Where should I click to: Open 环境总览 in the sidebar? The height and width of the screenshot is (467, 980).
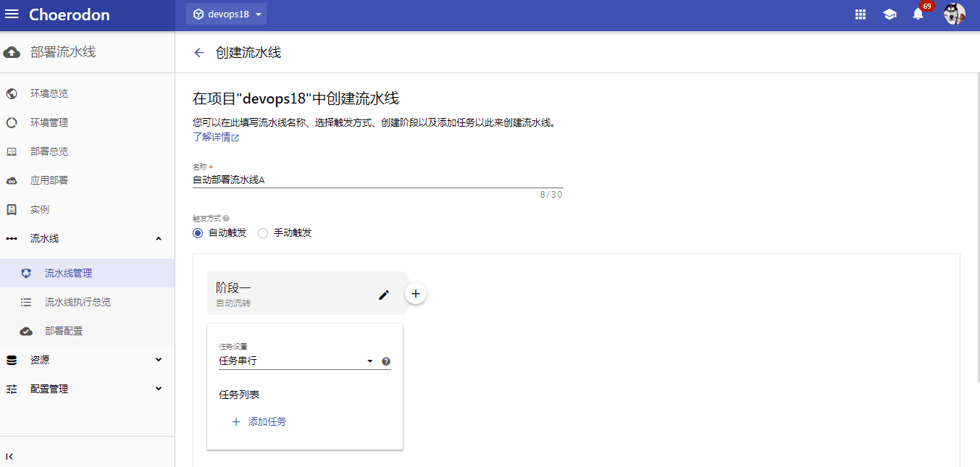(x=87, y=93)
